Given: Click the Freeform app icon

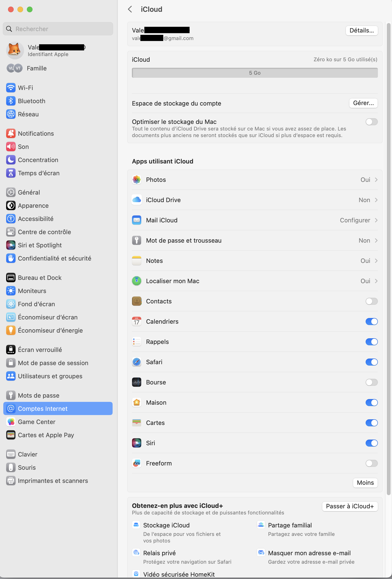Looking at the screenshot, I should pos(137,463).
